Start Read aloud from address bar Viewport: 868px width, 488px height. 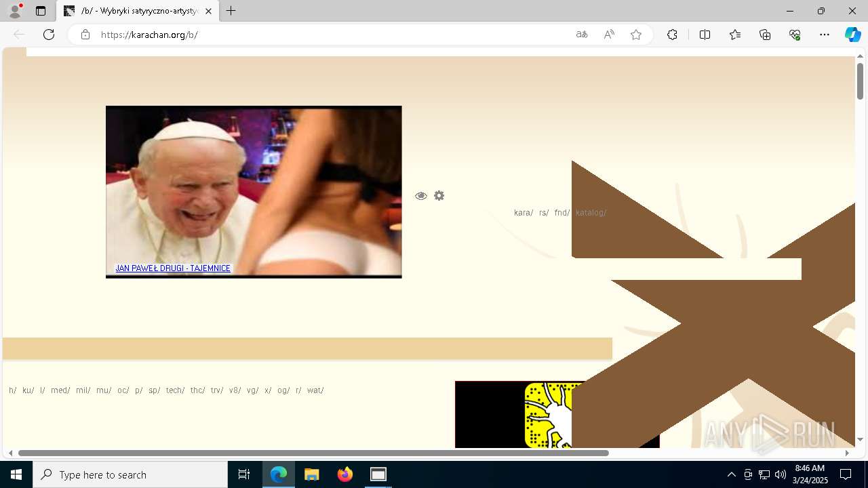(609, 35)
